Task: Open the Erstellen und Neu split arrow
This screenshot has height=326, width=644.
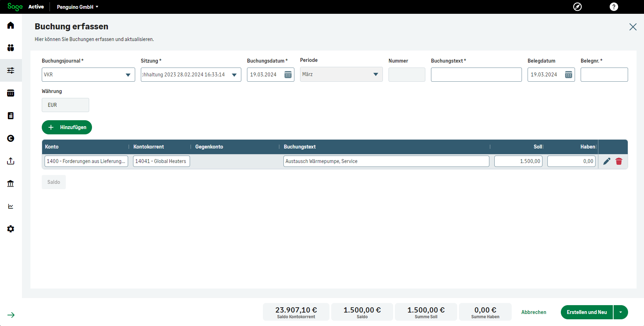Action: click(621, 312)
